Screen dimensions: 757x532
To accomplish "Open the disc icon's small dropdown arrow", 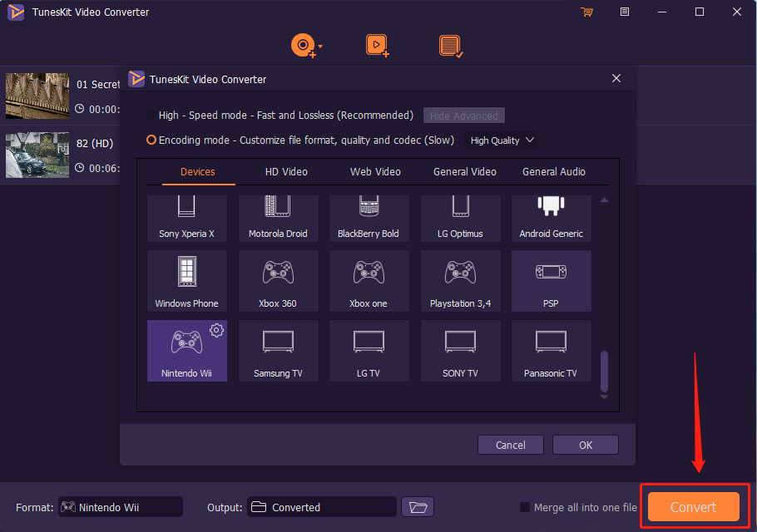I will 320,47.
